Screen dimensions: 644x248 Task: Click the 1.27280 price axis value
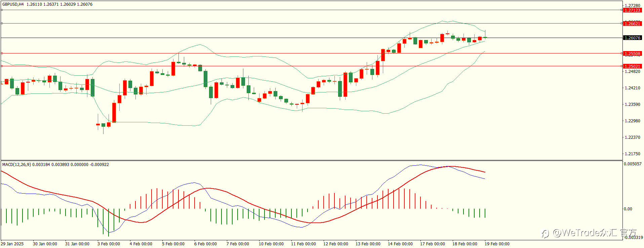point(632,5)
